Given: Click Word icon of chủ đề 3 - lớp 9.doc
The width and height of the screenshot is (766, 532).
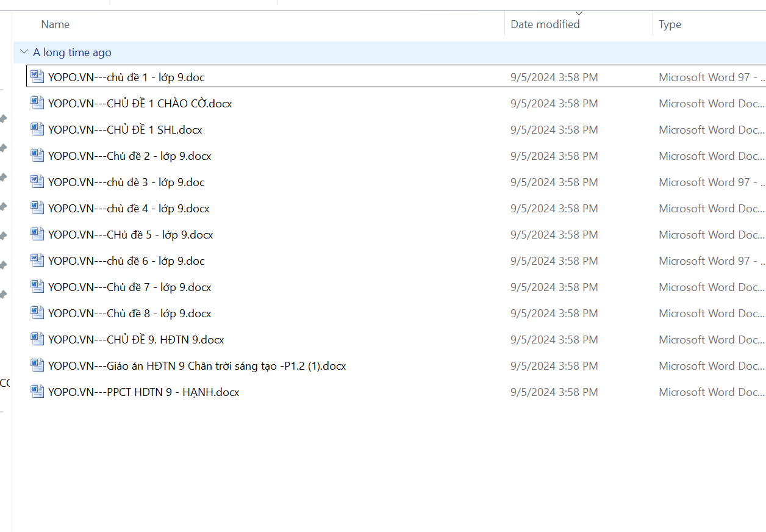Looking at the screenshot, I should click(38, 182).
